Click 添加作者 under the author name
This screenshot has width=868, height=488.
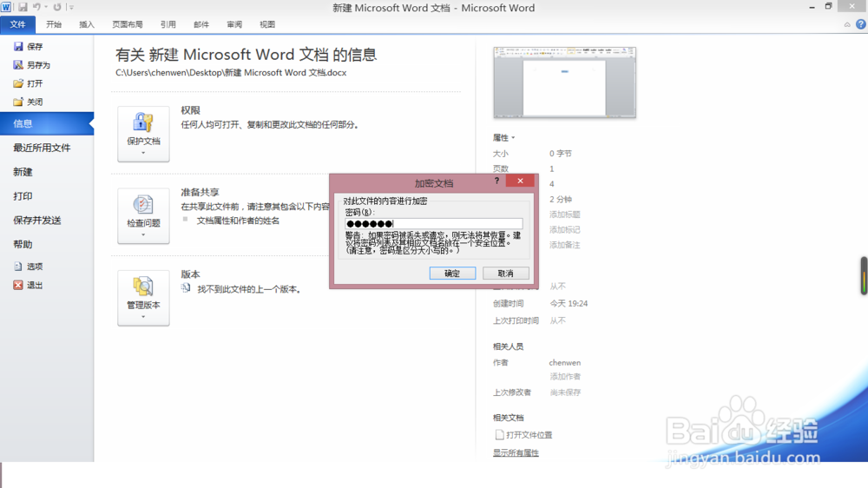click(565, 377)
